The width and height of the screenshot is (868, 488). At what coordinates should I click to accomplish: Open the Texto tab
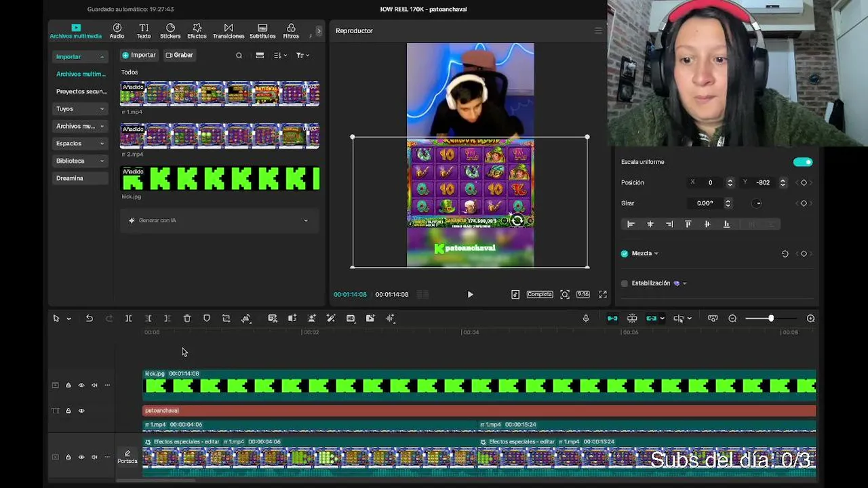(x=144, y=31)
